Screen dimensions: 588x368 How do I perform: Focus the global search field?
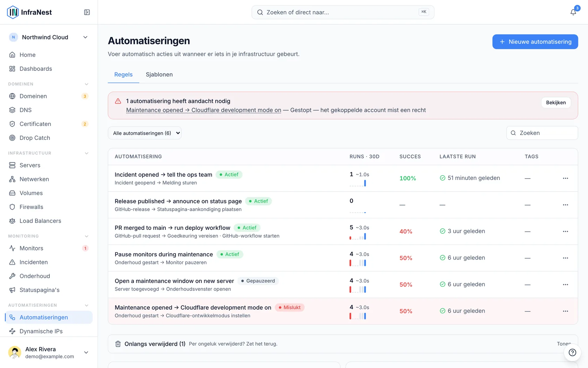343,12
